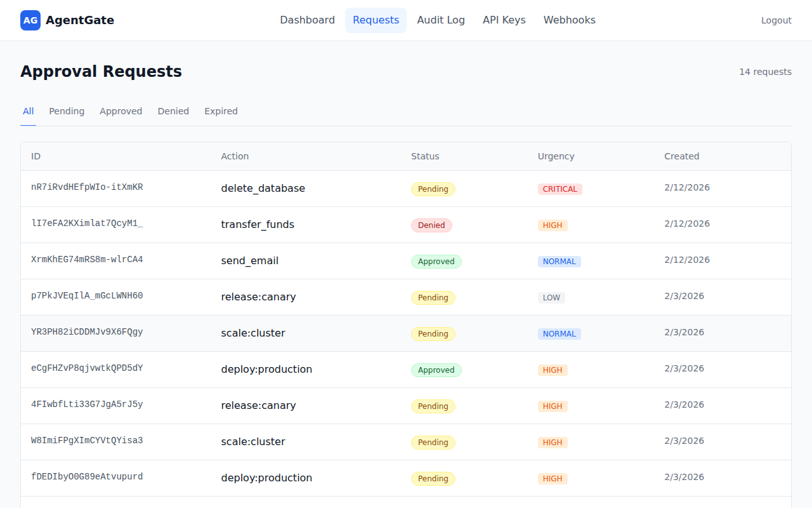
Task: Open request p7PkJVEqIlA_mGcLWNH60
Action: click(x=87, y=296)
